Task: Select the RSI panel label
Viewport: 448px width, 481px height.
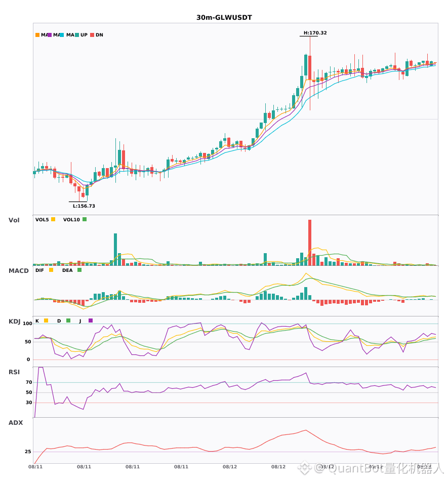Action: 14,372
